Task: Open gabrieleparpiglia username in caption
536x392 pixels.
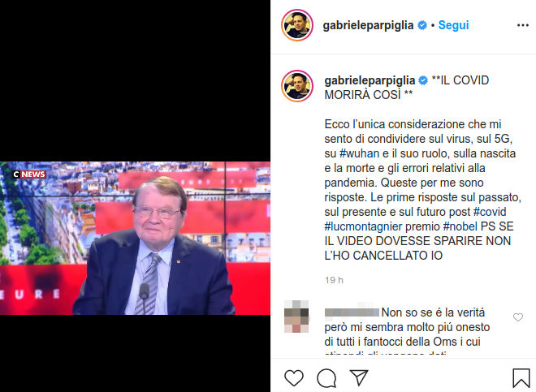Action: point(370,80)
